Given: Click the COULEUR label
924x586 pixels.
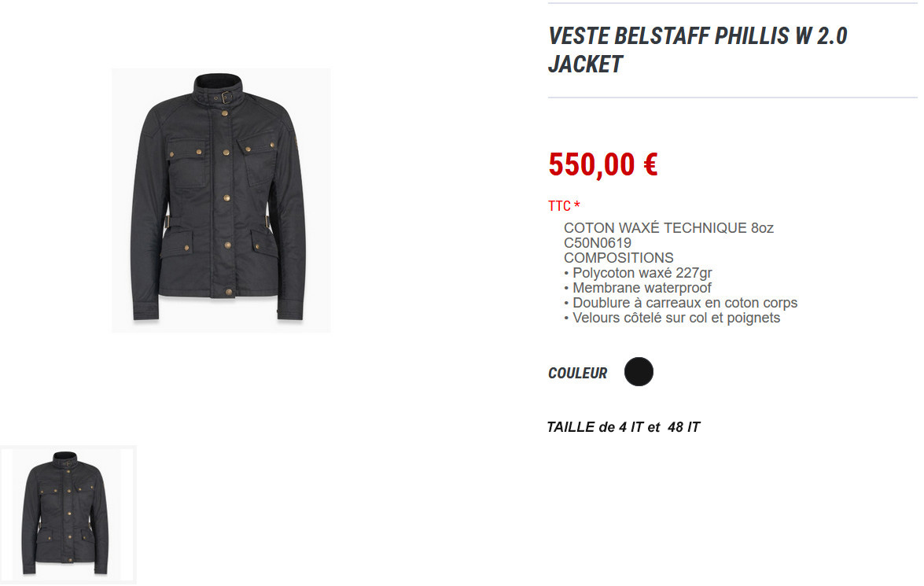Looking at the screenshot, I should click(577, 373).
